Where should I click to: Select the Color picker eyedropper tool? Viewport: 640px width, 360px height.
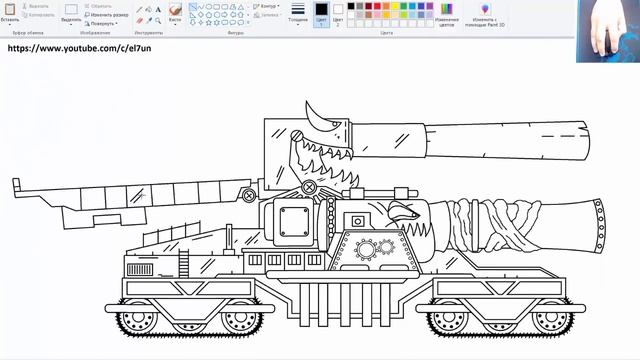point(149,20)
